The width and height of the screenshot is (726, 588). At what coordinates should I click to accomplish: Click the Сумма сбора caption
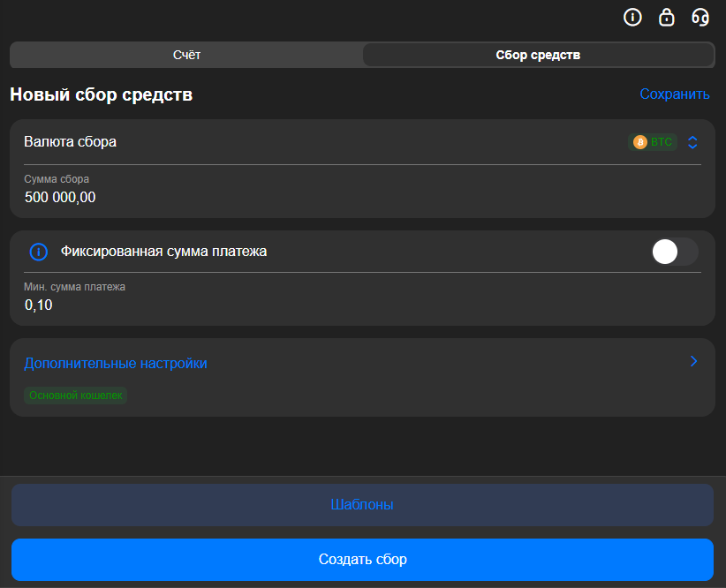click(57, 179)
